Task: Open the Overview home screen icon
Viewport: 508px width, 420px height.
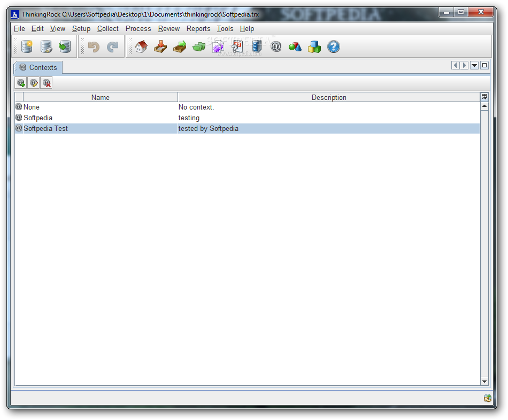Action: click(141, 46)
